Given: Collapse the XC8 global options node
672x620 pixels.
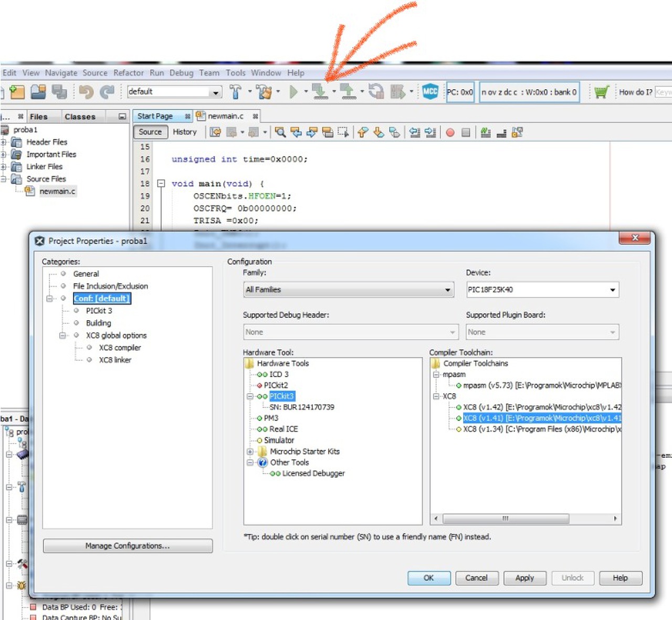Looking at the screenshot, I should [x=63, y=335].
